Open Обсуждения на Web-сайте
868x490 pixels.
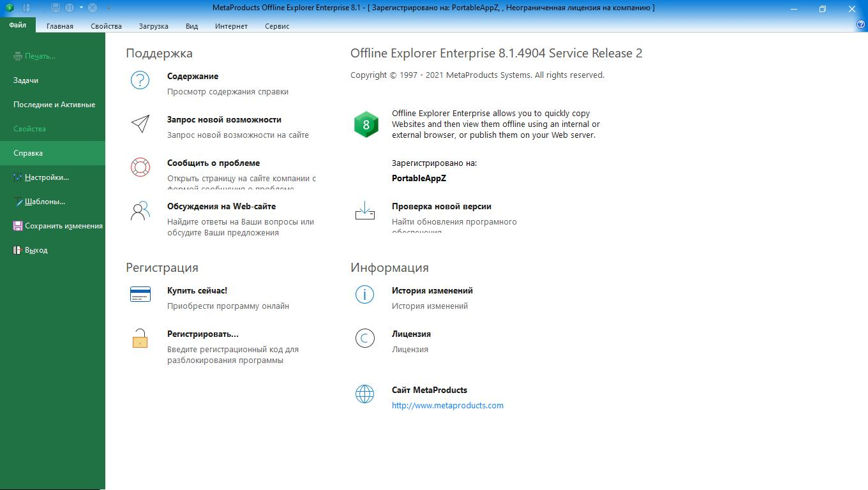coord(221,206)
